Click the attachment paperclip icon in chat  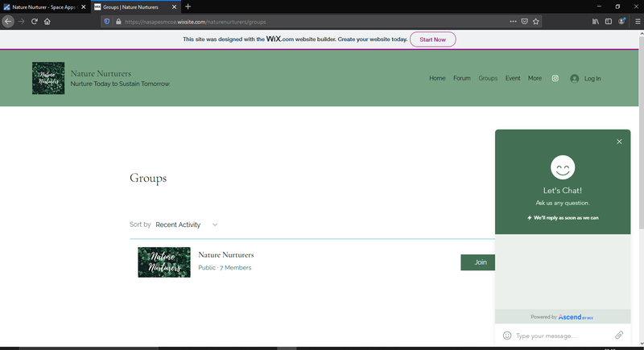click(619, 336)
